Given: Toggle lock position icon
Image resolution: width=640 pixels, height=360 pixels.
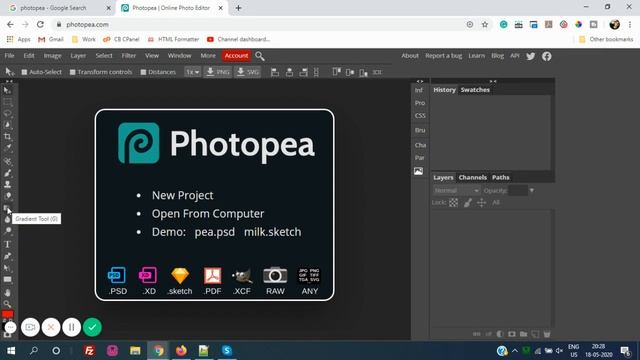Looking at the screenshot, I should (x=482, y=202).
